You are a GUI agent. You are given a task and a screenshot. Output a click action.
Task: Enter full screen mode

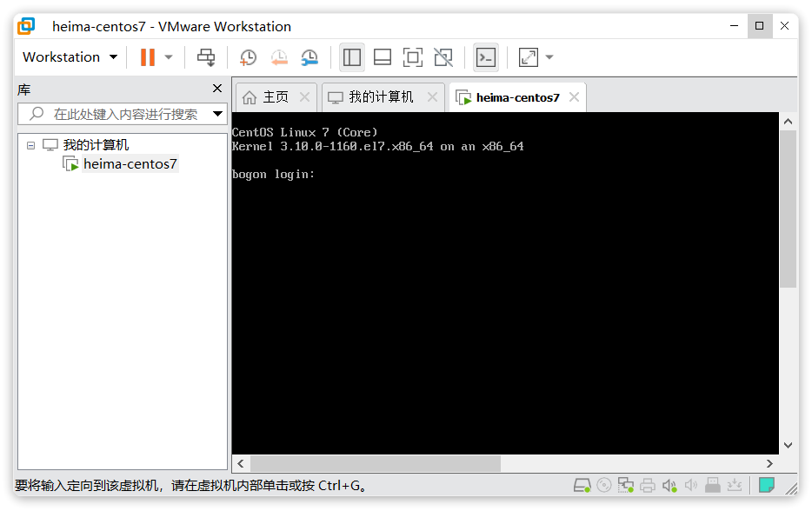pyautogui.click(x=413, y=57)
